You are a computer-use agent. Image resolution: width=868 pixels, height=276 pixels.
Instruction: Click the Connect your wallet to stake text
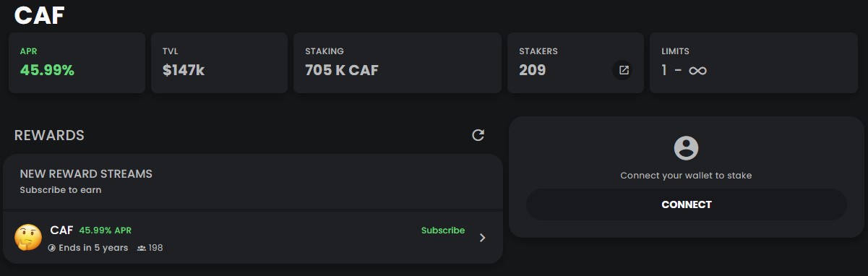point(686,176)
